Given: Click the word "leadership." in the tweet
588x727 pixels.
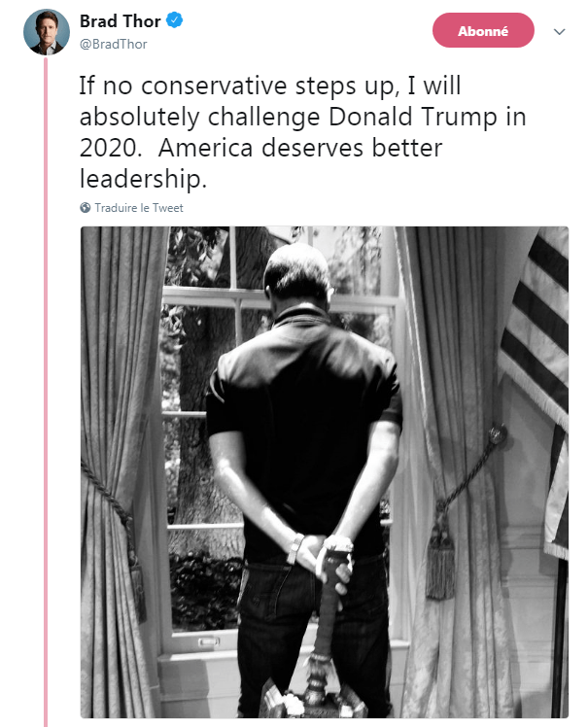Looking at the screenshot, I should pos(142,180).
